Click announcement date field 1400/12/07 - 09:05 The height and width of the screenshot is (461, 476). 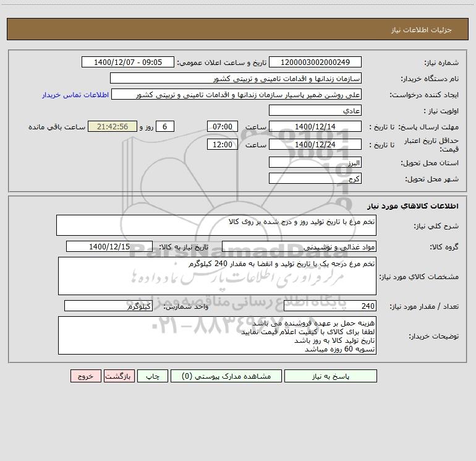tap(128, 62)
